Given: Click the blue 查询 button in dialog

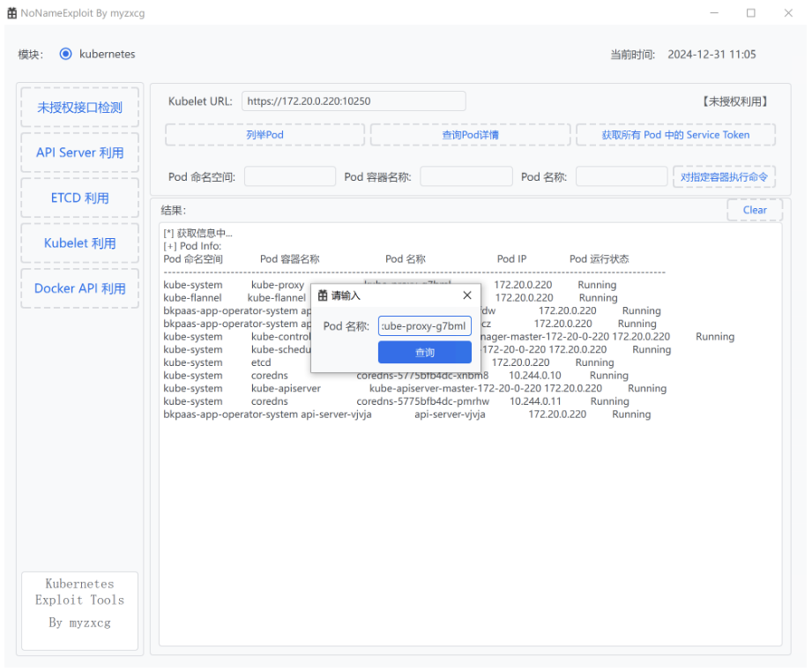Looking at the screenshot, I should coord(425,353).
